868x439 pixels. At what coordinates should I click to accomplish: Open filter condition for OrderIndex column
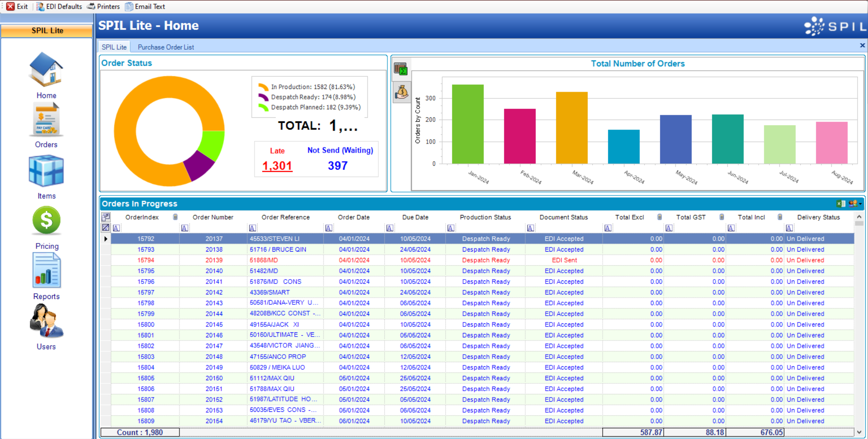click(x=116, y=228)
